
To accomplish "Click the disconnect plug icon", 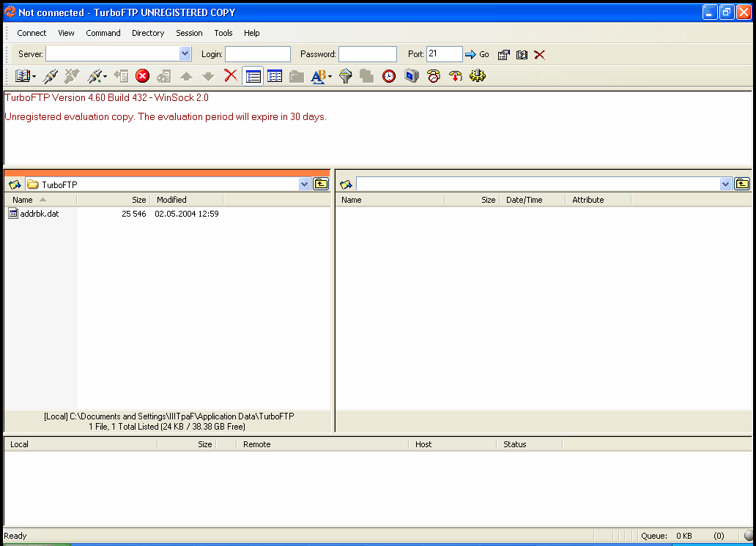I will [x=71, y=76].
